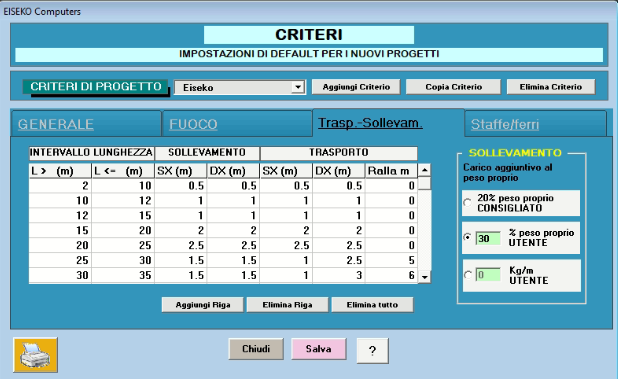The image size is (618, 379).
Task: Click the SOLLEVAMENTO table group header
Action: click(x=207, y=152)
